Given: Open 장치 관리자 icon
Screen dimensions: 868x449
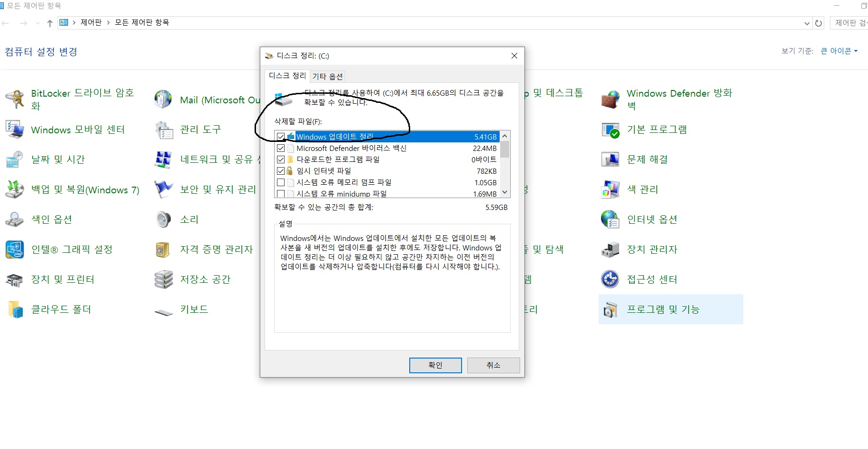Looking at the screenshot, I should point(611,249).
